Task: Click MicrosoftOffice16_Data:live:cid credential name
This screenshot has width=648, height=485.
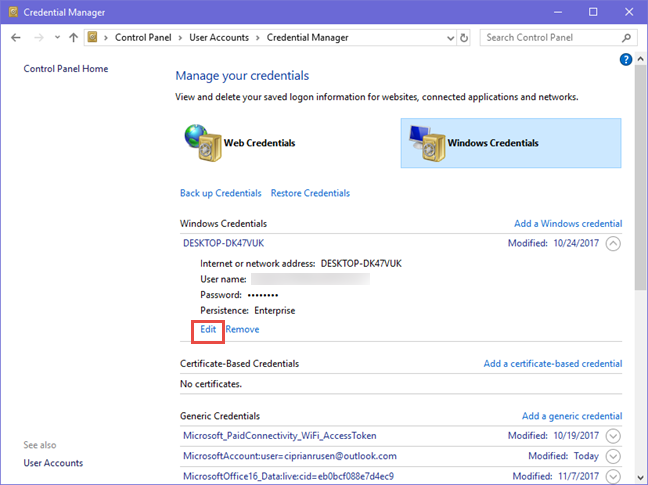Action: (288, 476)
